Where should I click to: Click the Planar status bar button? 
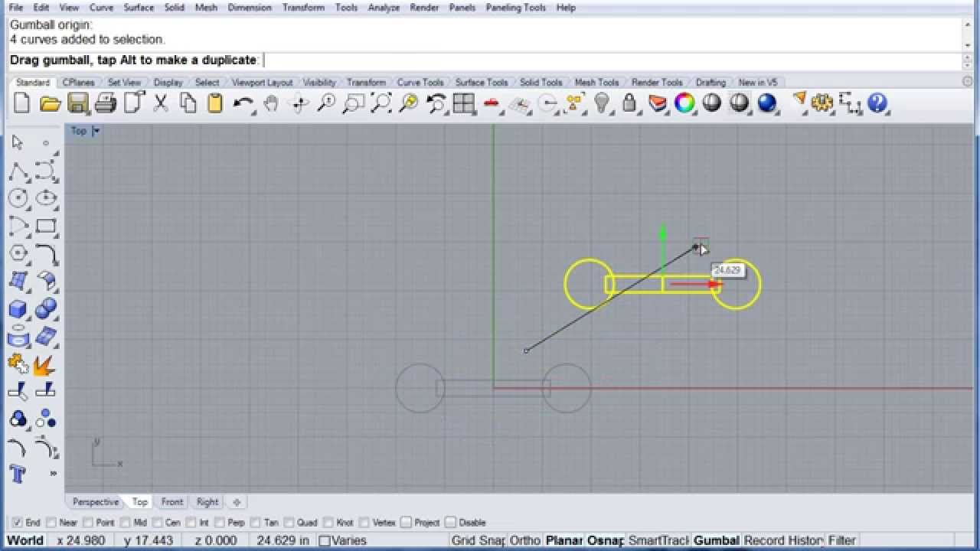[x=564, y=540]
